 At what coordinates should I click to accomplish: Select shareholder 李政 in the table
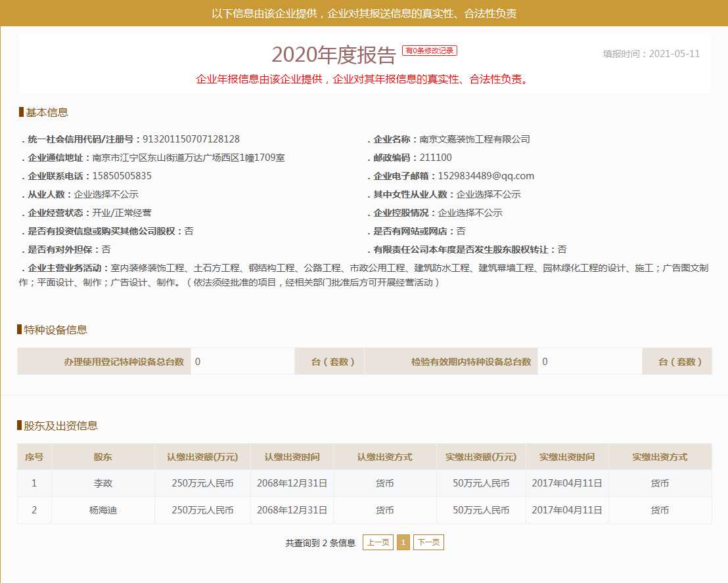103,483
